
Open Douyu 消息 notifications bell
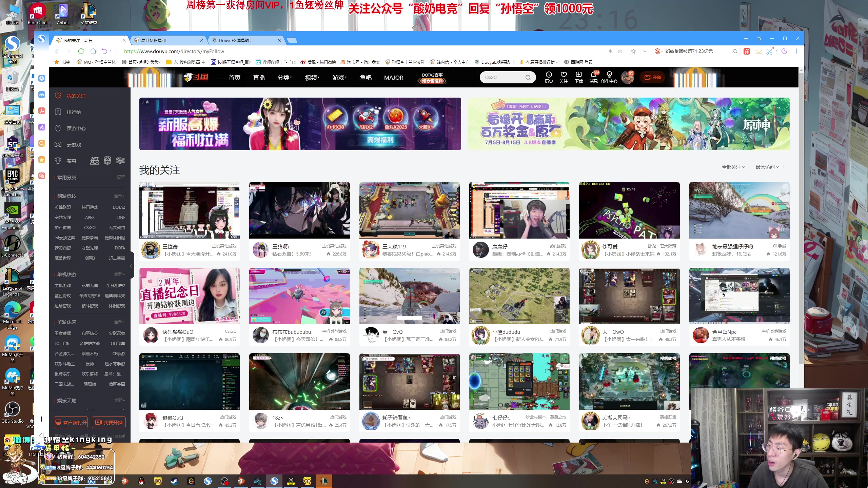click(593, 77)
